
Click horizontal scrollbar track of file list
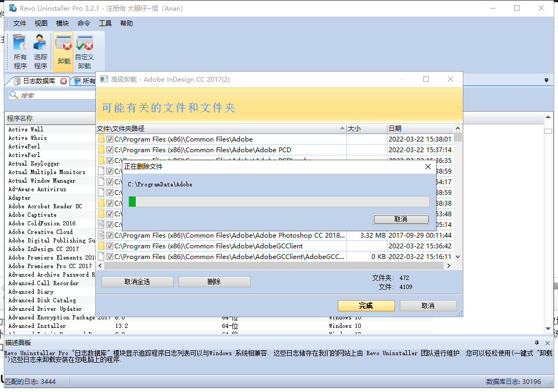pos(274,266)
